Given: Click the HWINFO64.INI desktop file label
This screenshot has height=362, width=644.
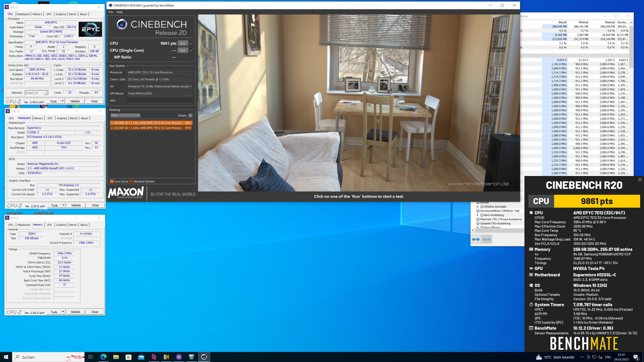Looking at the screenshot, I should point(43,213).
